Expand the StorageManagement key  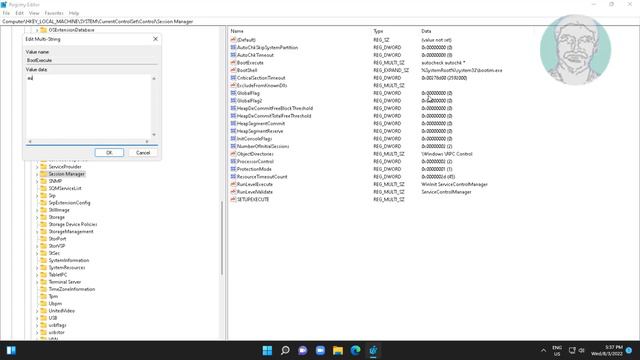[x=37, y=231]
